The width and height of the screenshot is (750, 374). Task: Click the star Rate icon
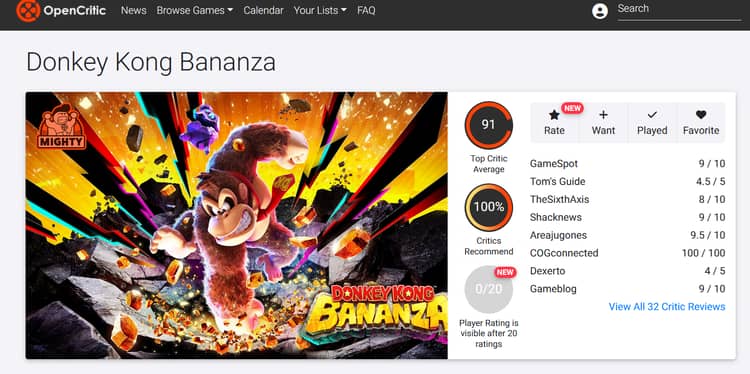coord(554,115)
